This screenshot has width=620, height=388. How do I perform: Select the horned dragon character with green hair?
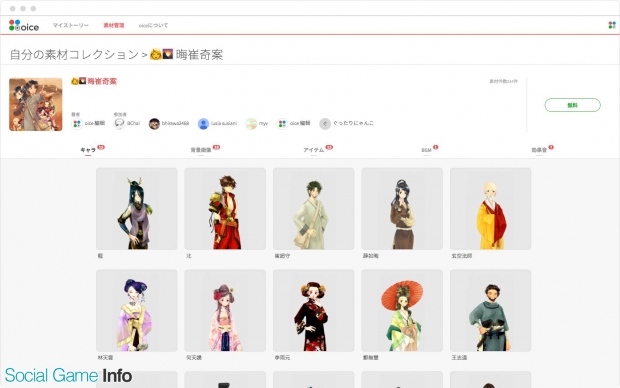137,209
